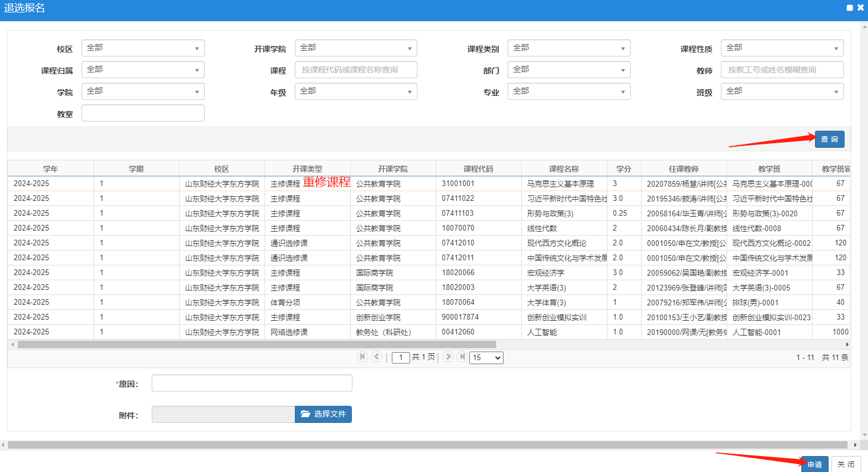
Task: Click the folder icon on 选择文件
Action: tap(305, 414)
